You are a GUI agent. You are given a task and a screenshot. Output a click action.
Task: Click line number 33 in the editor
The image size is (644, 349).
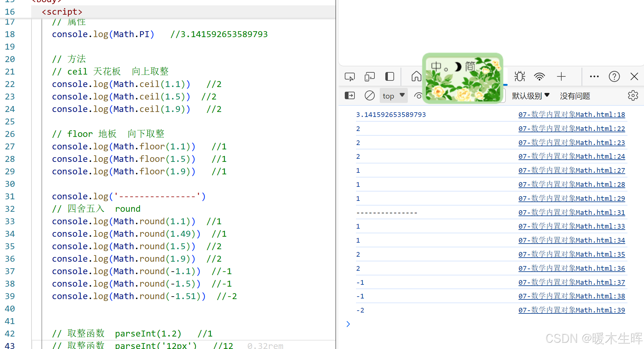[x=10, y=221]
